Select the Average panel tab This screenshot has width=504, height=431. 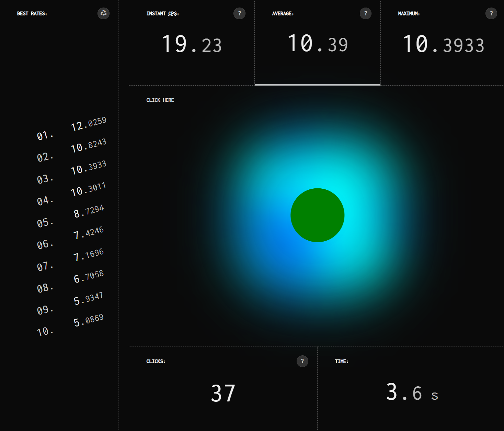point(318,43)
